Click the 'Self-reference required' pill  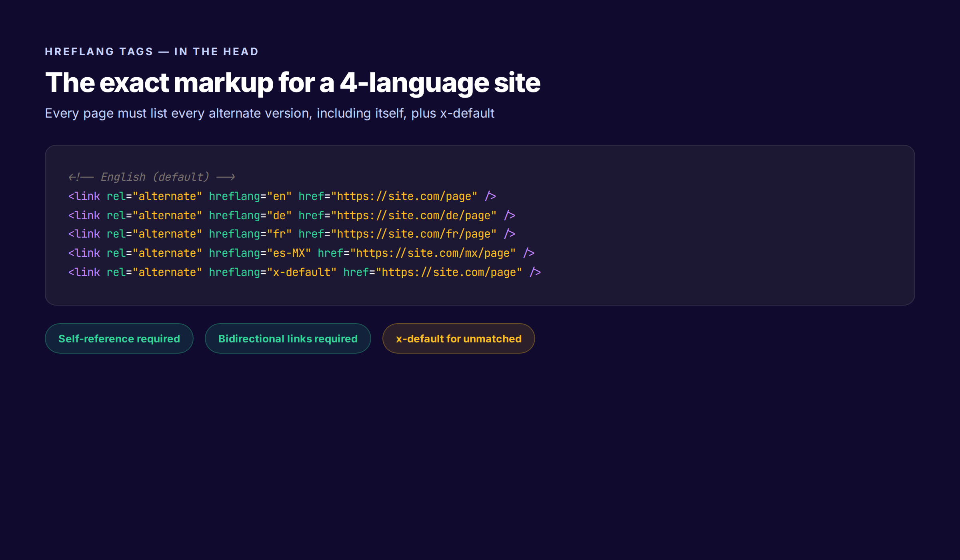pyautogui.click(x=119, y=338)
